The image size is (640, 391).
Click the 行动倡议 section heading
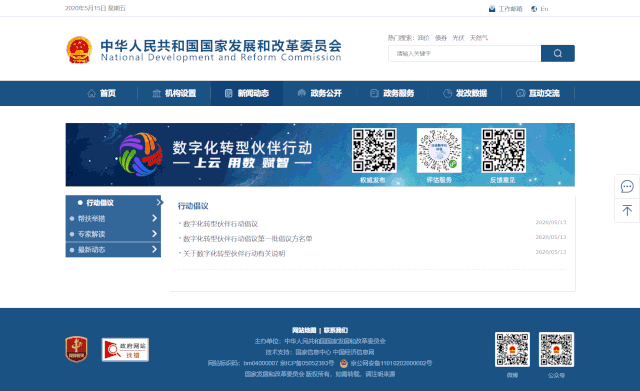click(x=193, y=206)
